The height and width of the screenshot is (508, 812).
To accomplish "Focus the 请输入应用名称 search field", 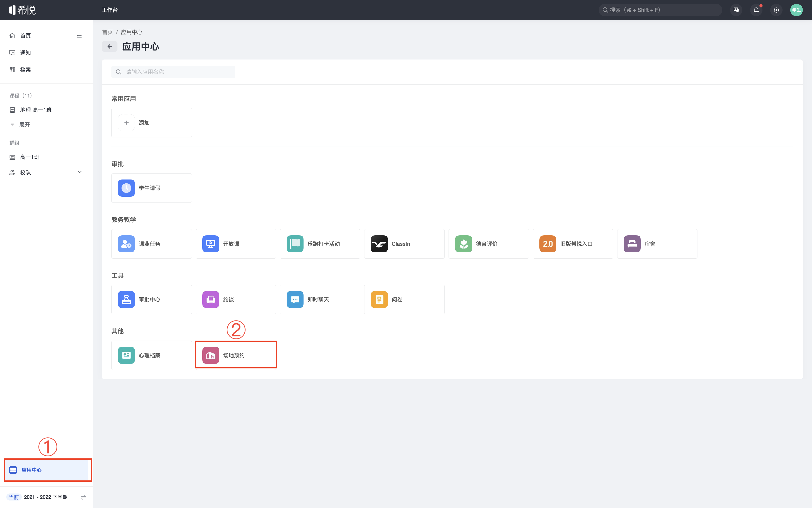I will (173, 72).
